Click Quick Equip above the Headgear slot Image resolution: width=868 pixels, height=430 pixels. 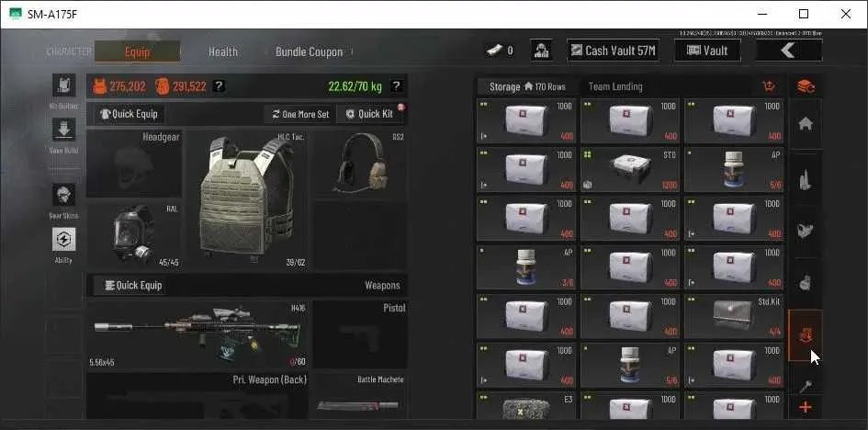[129, 115]
